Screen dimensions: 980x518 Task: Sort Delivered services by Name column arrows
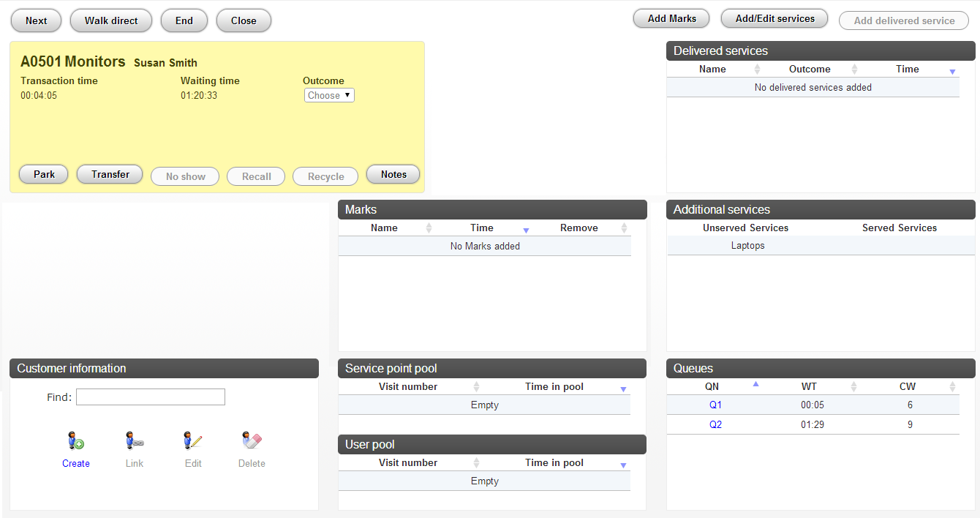[x=757, y=70]
